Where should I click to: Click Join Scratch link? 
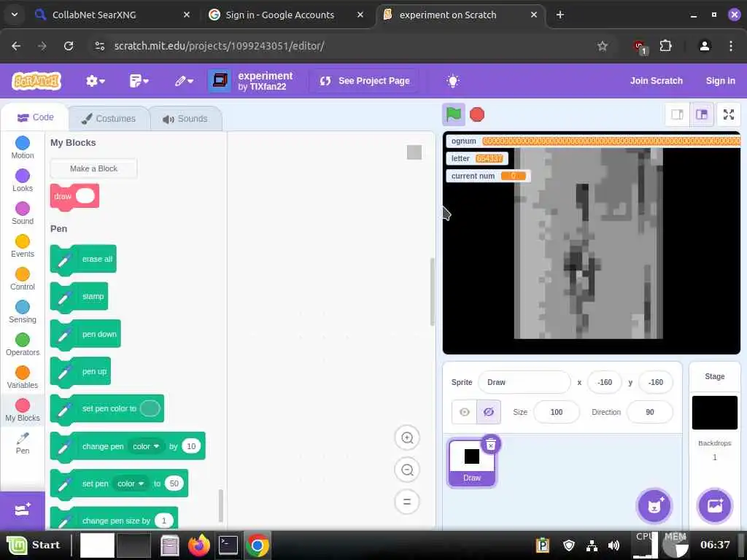(656, 81)
